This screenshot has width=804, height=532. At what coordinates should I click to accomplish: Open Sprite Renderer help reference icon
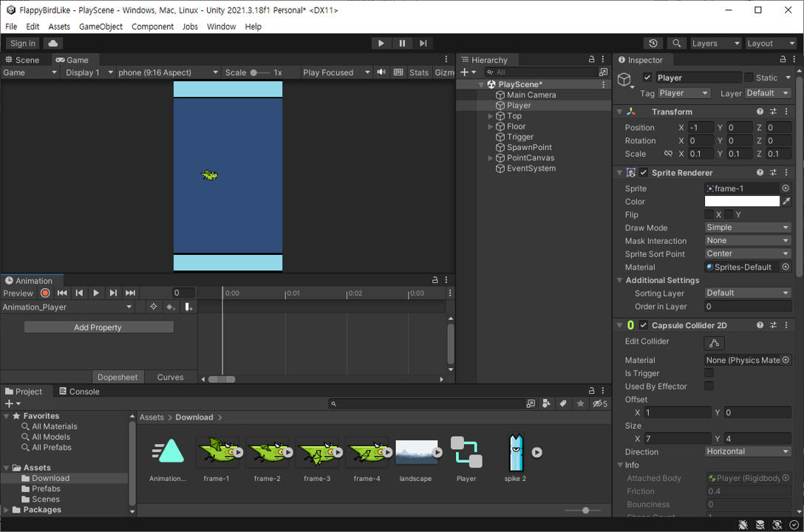point(760,173)
